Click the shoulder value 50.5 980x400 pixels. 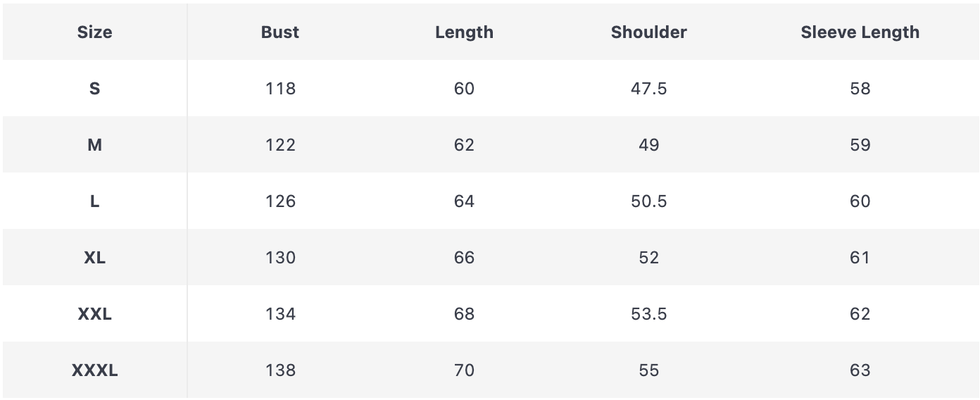[648, 201]
